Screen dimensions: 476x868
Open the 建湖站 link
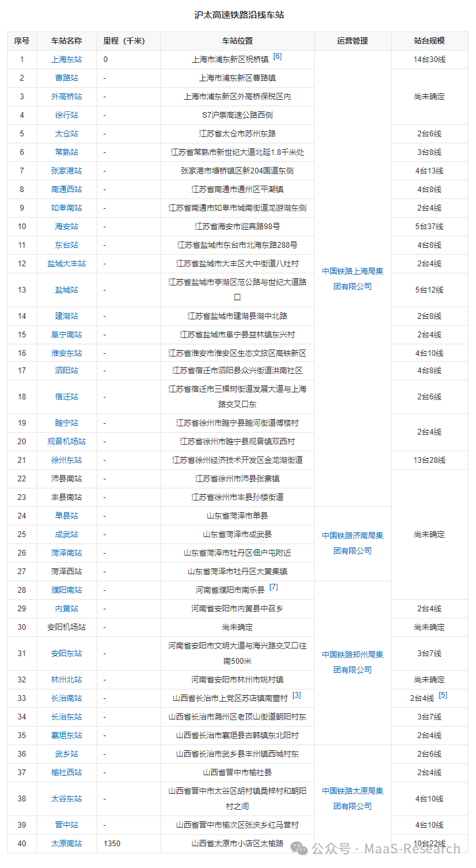[67, 316]
